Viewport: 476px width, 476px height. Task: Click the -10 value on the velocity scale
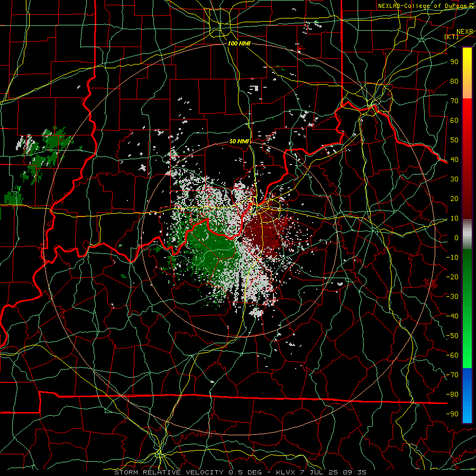[x=452, y=258]
